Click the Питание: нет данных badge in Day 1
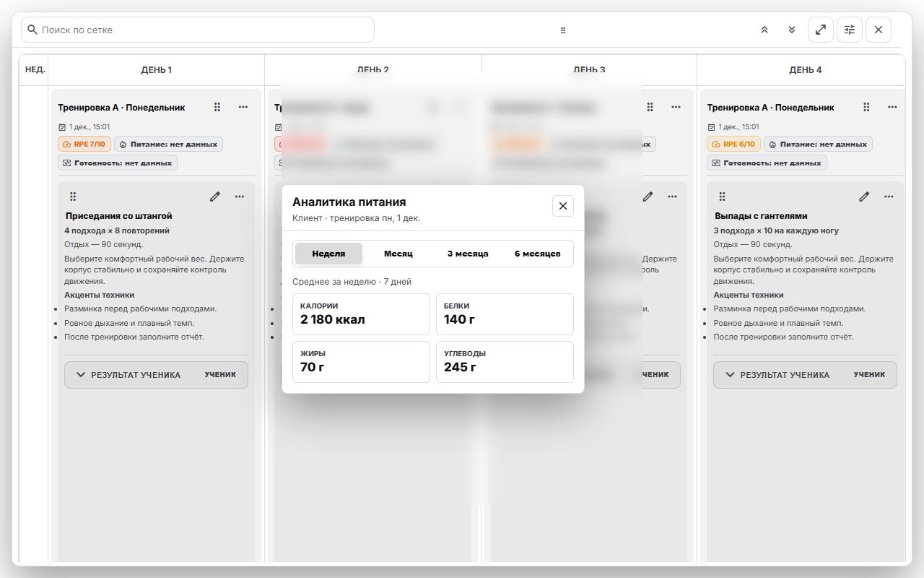Screen dimensions: 924x578 (168, 144)
